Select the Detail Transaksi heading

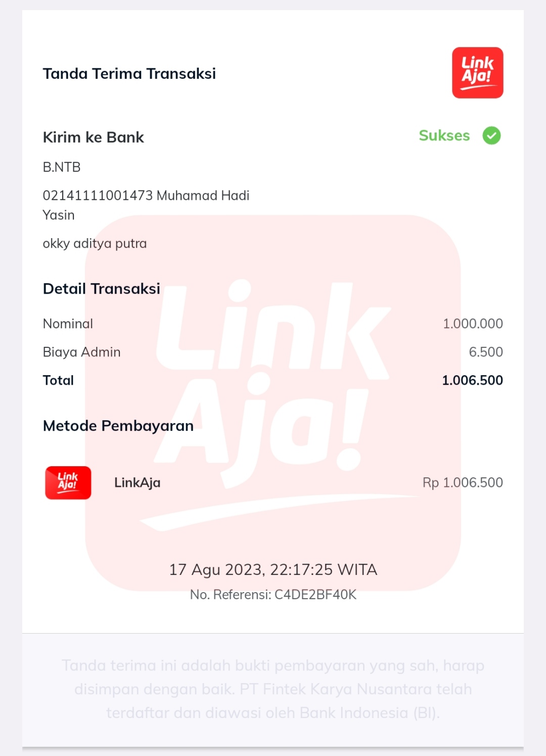coord(102,289)
